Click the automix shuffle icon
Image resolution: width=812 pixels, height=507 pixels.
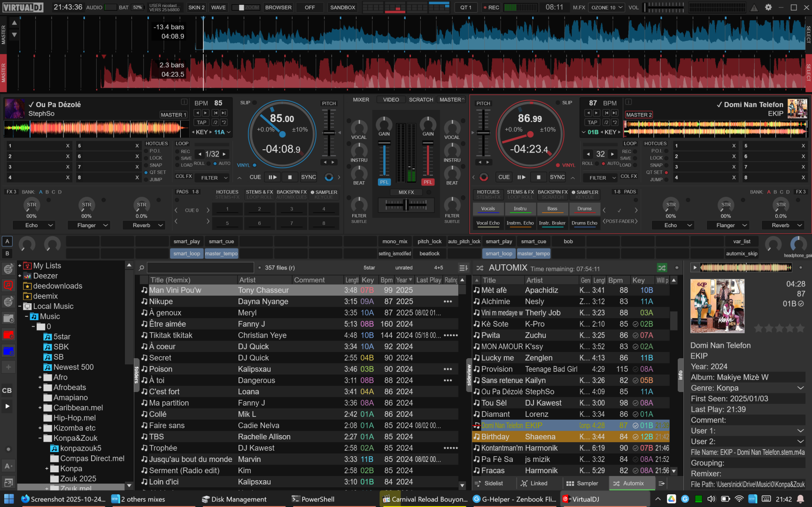662,268
